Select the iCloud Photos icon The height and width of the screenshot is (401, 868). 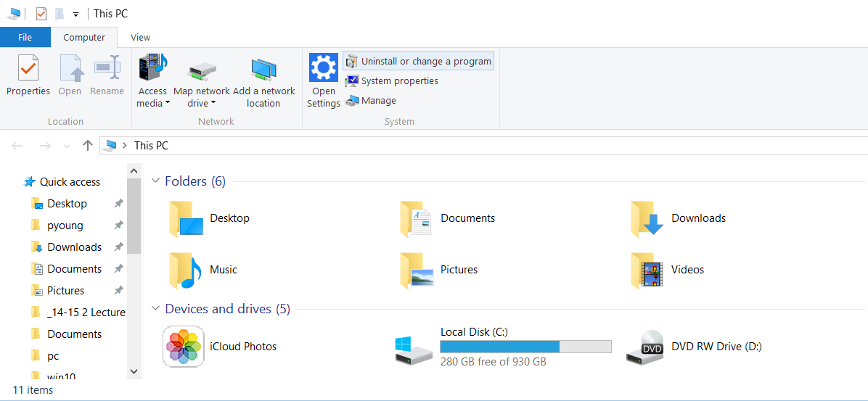[183, 346]
